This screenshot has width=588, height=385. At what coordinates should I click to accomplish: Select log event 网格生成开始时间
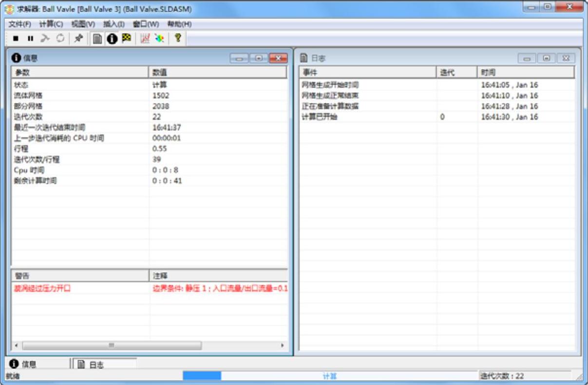(x=330, y=85)
